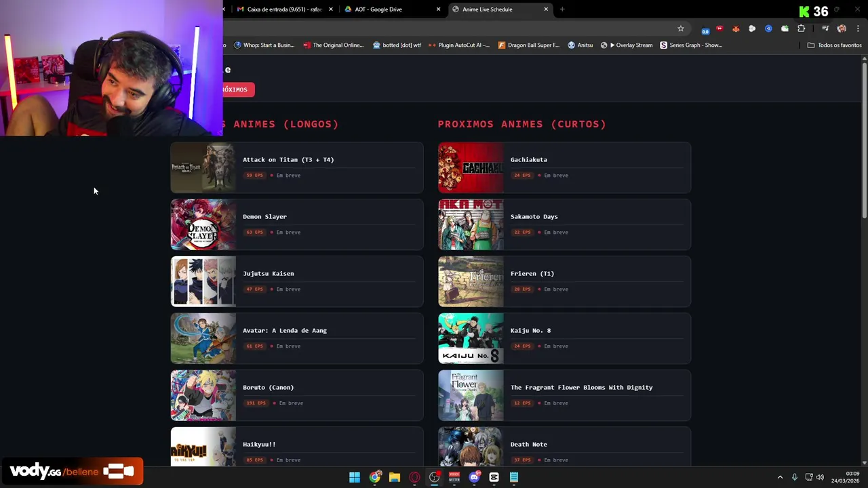Open Attack on Titan (T3 + T4) card
The image size is (868, 488).
[297, 168]
